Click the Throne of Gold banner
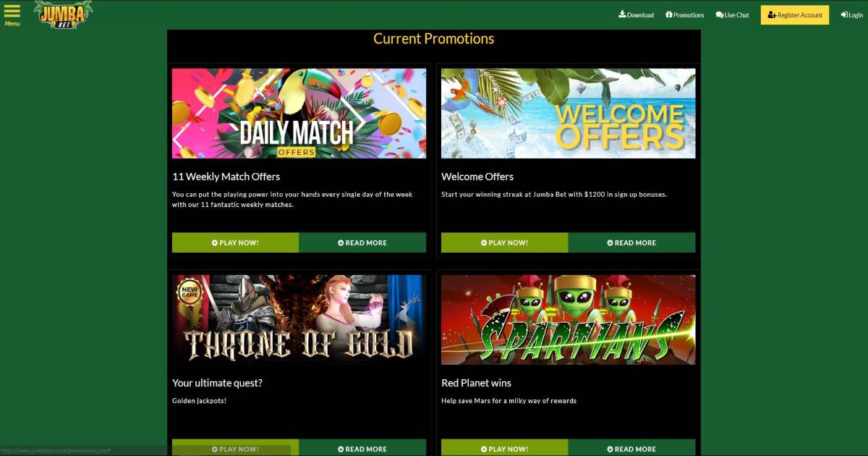 tap(299, 319)
